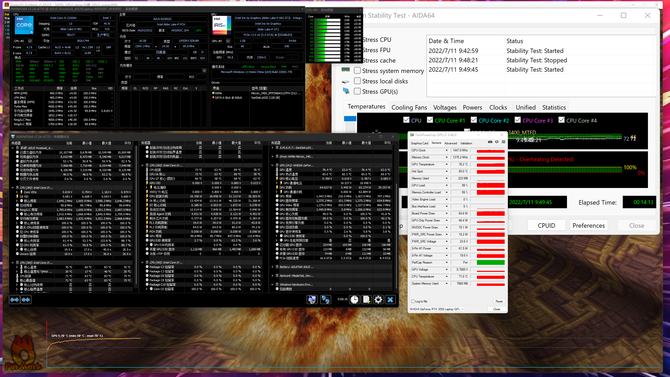Click PerfCap Reason green bar in GPU-Z
The image size is (670, 377).
(x=491, y=262)
